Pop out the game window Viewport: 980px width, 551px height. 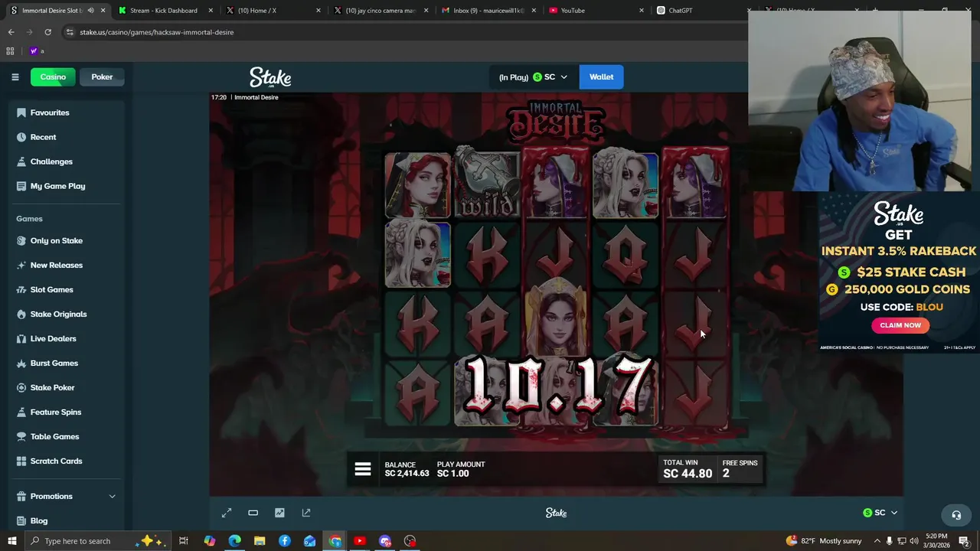(x=306, y=513)
